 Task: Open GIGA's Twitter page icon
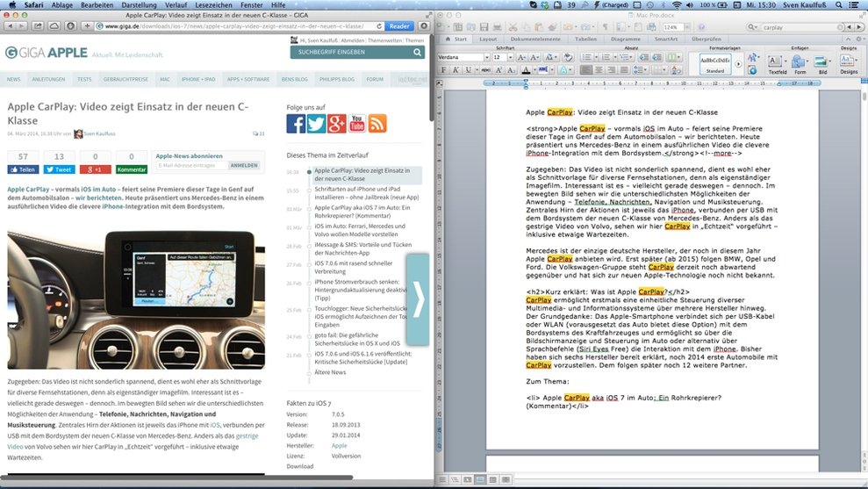coord(316,124)
